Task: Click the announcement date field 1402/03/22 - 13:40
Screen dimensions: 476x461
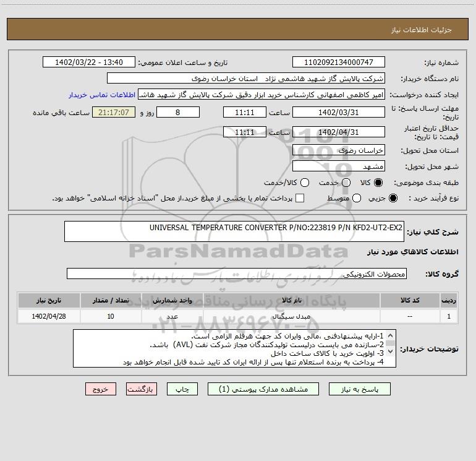Action: tap(89, 62)
